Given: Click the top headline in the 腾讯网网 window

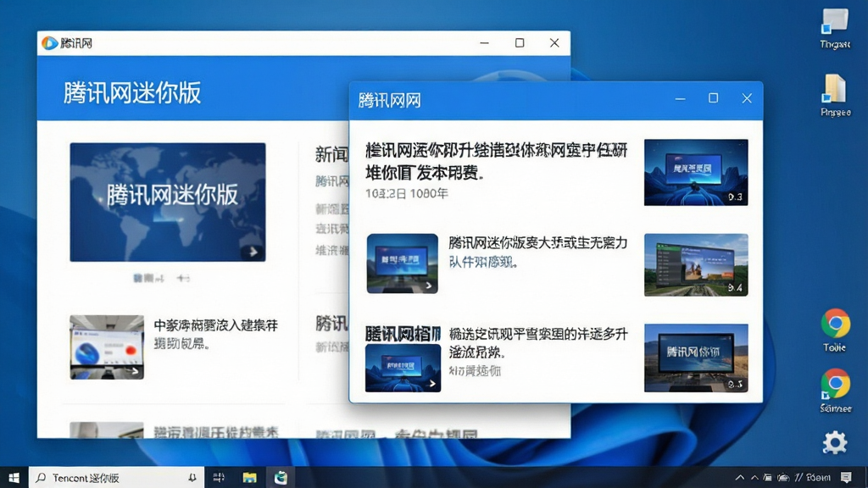Looking at the screenshot, I should (496, 161).
